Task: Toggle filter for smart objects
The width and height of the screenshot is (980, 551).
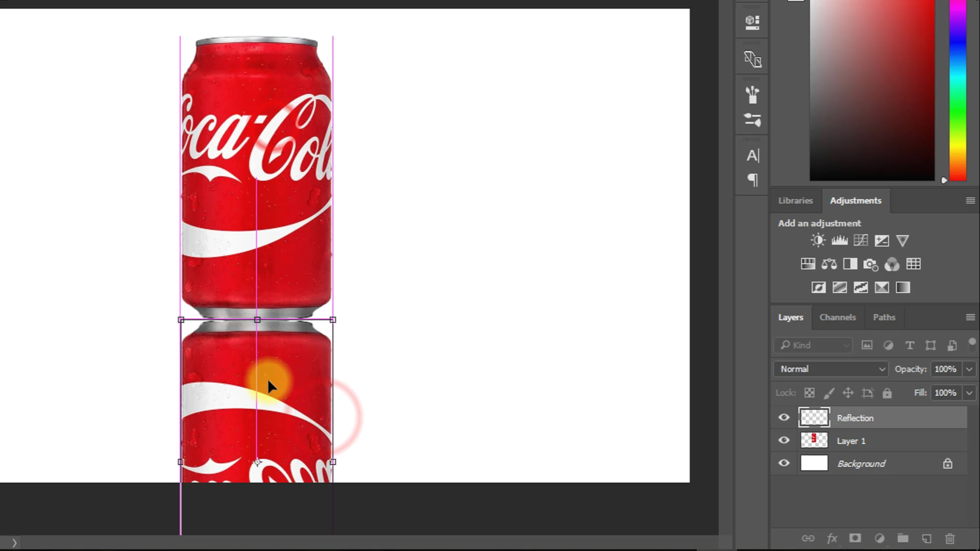Action: tap(952, 345)
